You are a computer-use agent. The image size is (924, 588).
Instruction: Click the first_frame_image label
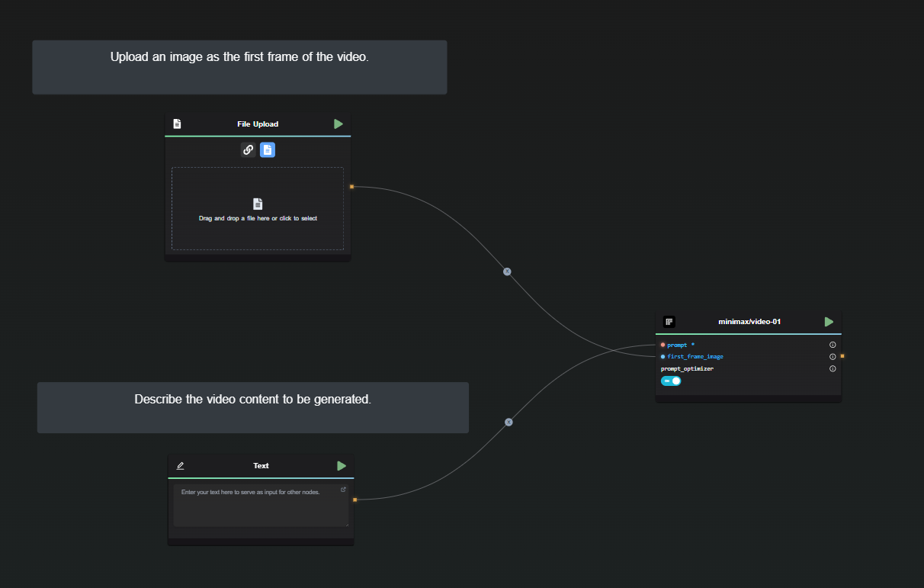695,356
